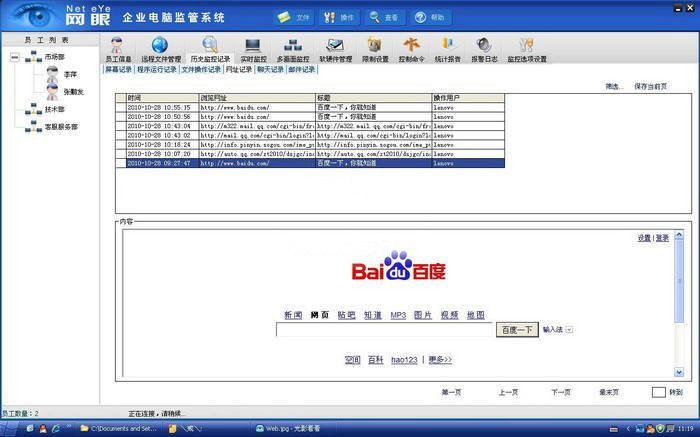Open the 输入法 dropdown arrow
Image resolution: width=700 pixels, height=437 pixels.
point(569,330)
